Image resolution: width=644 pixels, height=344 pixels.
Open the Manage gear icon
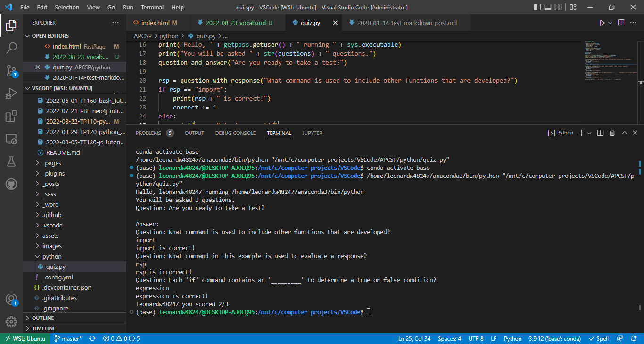(11, 322)
